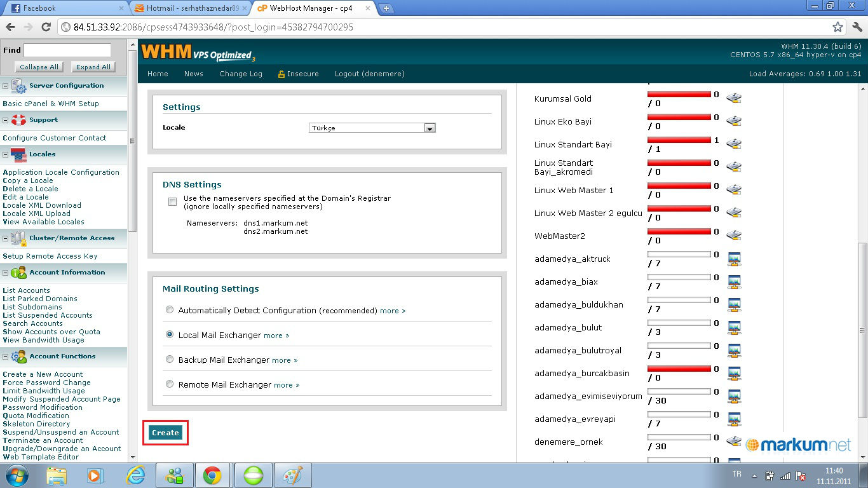Viewport: 868px width, 488px height.
Task: Open the Locale dropdown showing Türkçe
Action: 372,128
